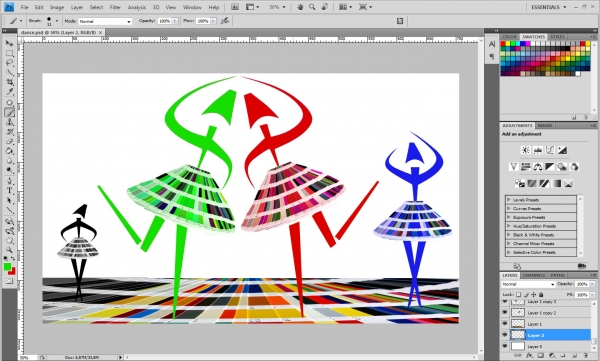Open the brush Mode dropdown
600x361 pixels.
(x=105, y=21)
